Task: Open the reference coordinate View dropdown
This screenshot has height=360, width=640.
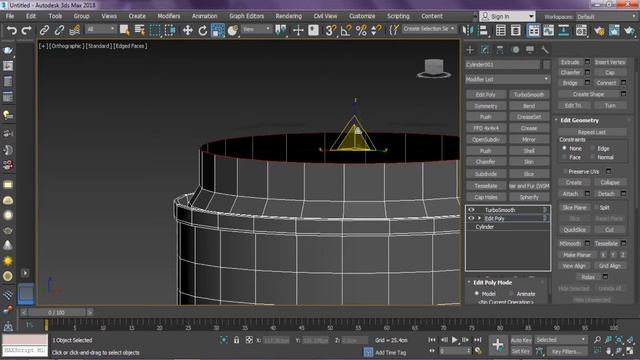Action: click(x=256, y=29)
